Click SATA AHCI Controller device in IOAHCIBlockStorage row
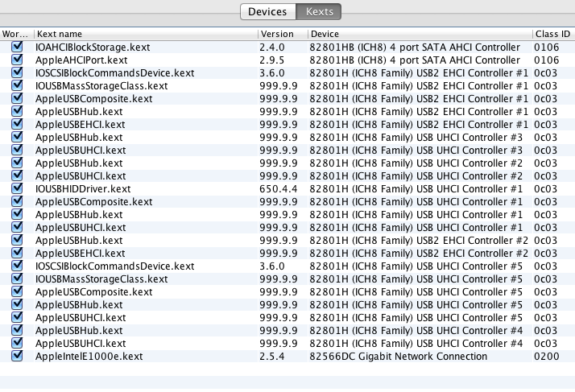Screen dimensions: 575x392 click(415, 47)
